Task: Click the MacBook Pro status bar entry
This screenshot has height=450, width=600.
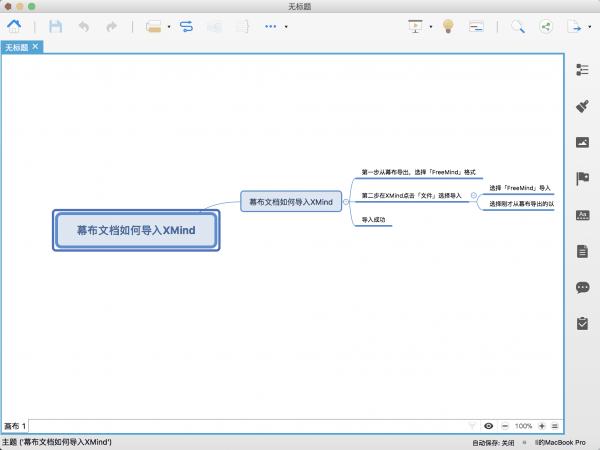Action: pyautogui.click(x=560, y=442)
